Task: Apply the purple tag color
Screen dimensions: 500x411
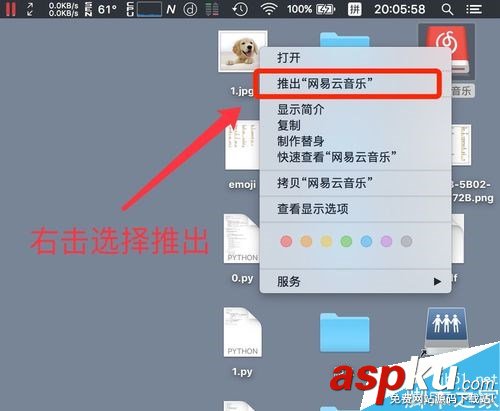Action: 386,241
